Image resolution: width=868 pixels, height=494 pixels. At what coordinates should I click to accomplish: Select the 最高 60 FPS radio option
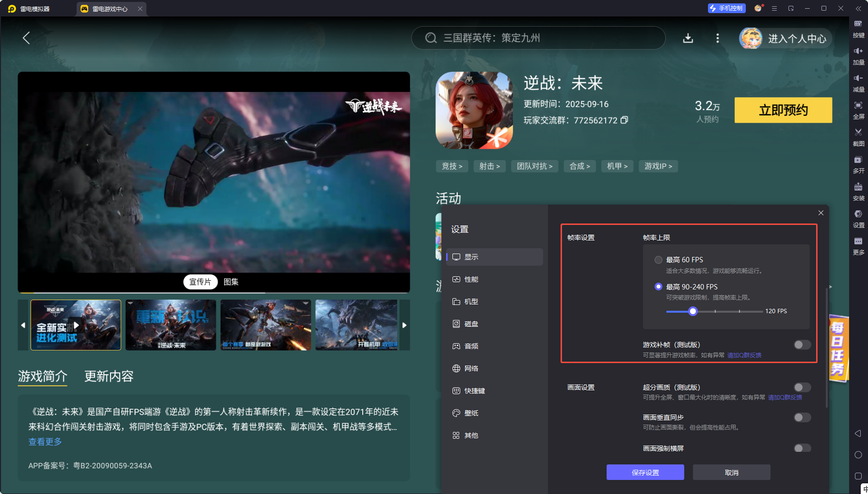(658, 259)
